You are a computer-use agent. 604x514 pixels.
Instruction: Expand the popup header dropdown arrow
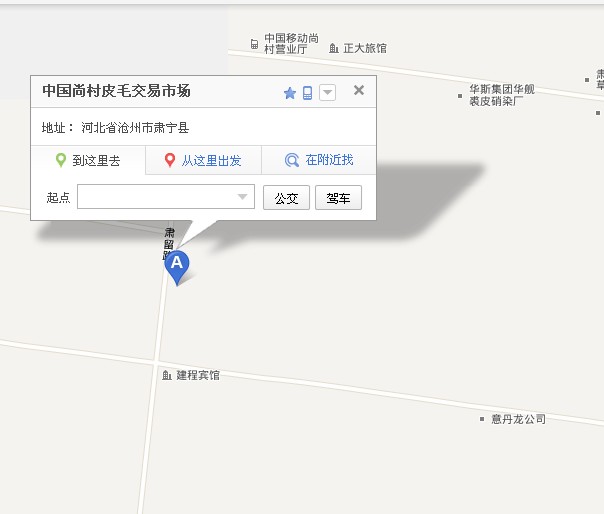[x=327, y=92]
